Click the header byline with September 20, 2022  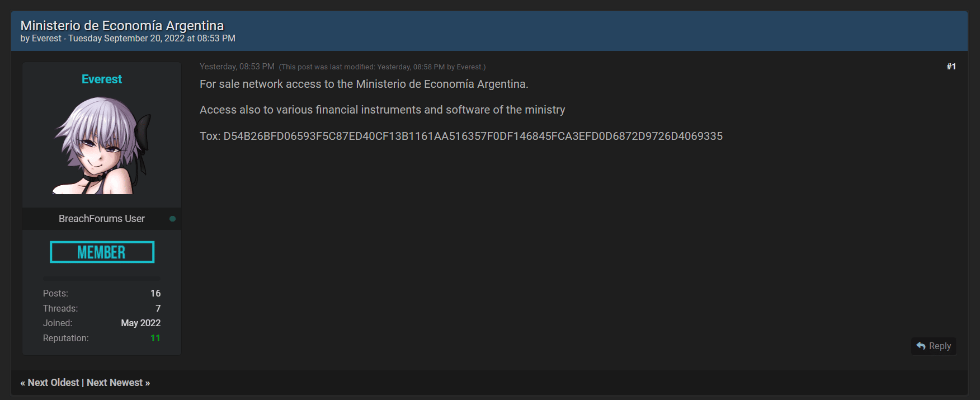click(128, 39)
